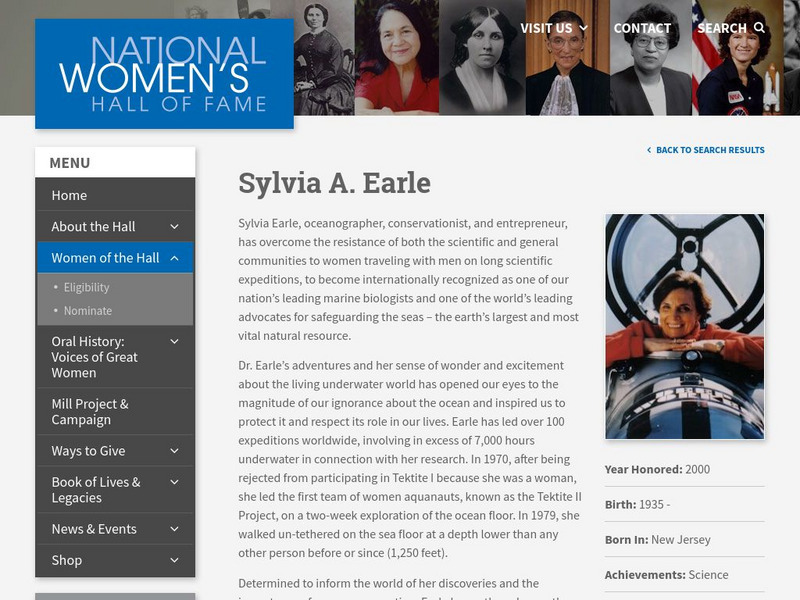The image size is (800, 600).
Task: Open the CONTACT page
Action: pos(642,28)
